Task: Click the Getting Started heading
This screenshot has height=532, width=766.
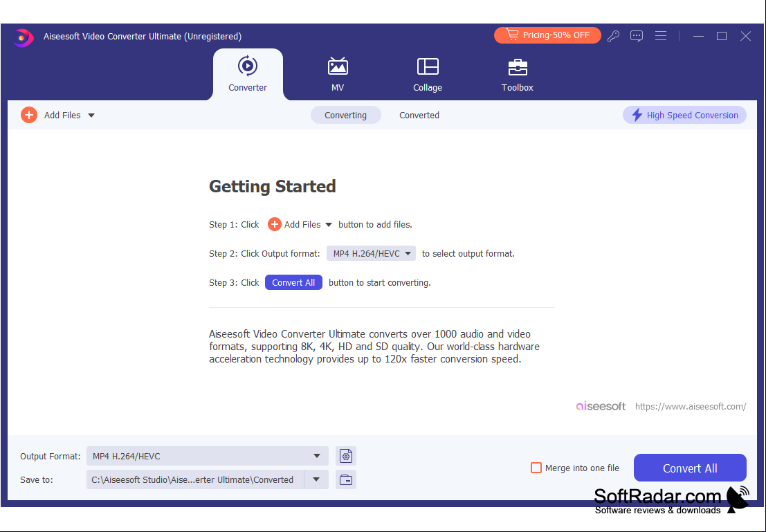Action: [x=272, y=187]
